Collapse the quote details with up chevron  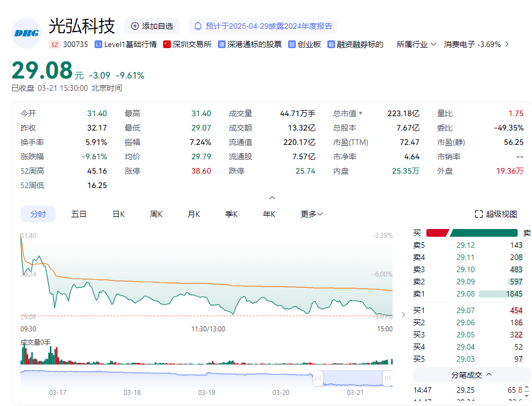[x=272, y=198]
